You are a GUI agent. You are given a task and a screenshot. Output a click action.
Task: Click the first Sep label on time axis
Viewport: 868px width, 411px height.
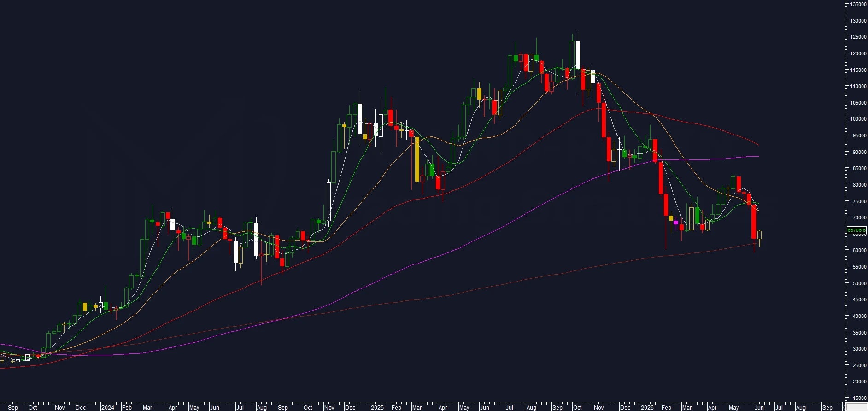(12, 407)
